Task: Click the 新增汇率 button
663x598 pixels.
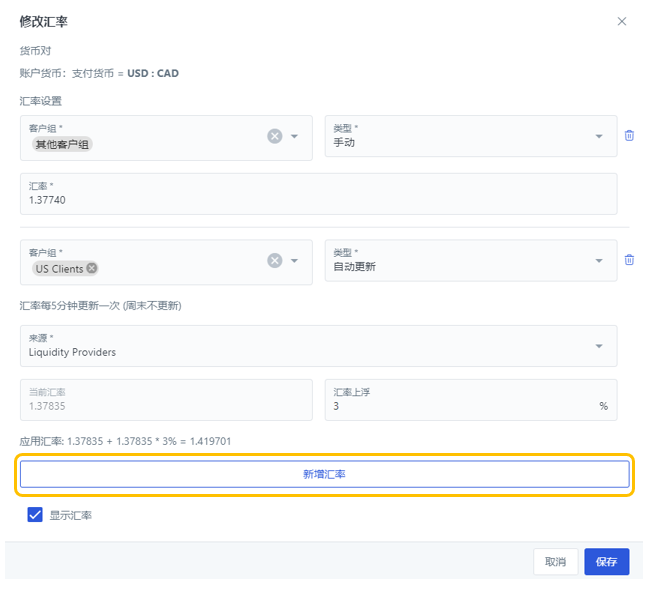Action: pos(324,474)
